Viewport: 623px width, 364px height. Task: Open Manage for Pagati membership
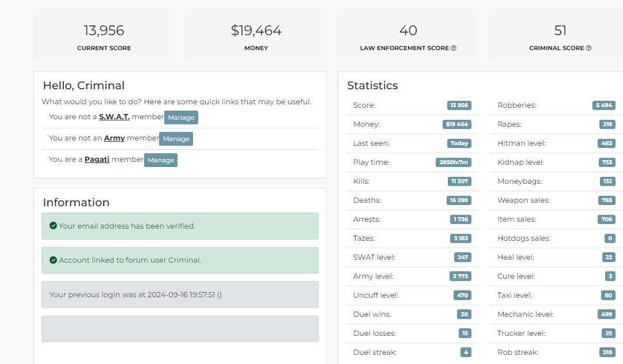[161, 160]
